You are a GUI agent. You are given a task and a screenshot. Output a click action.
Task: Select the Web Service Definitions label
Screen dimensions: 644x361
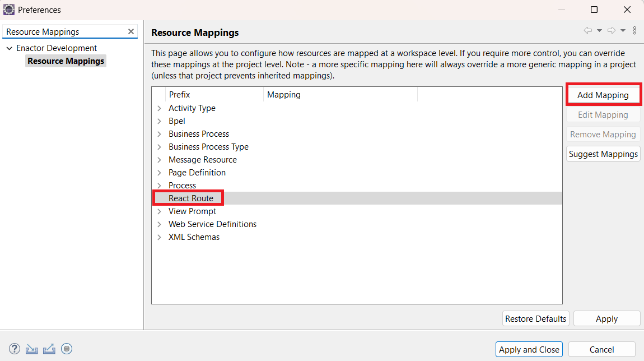[x=212, y=224]
